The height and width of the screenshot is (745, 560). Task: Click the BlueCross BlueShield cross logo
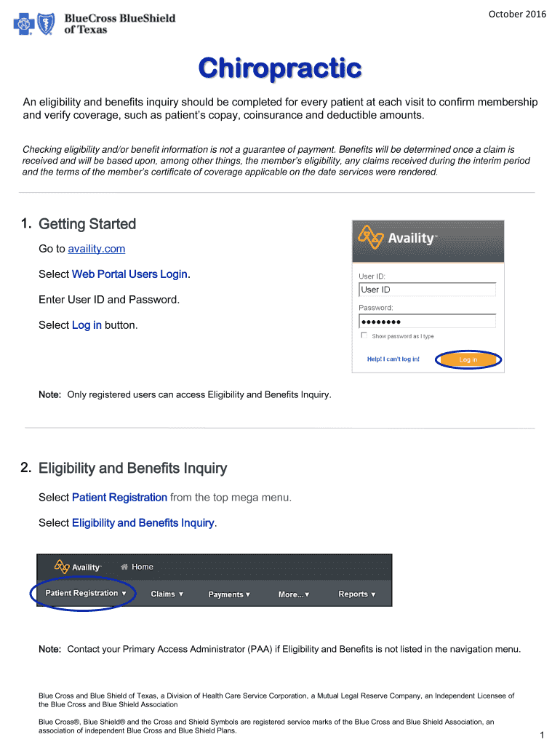[x=24, y=24]
